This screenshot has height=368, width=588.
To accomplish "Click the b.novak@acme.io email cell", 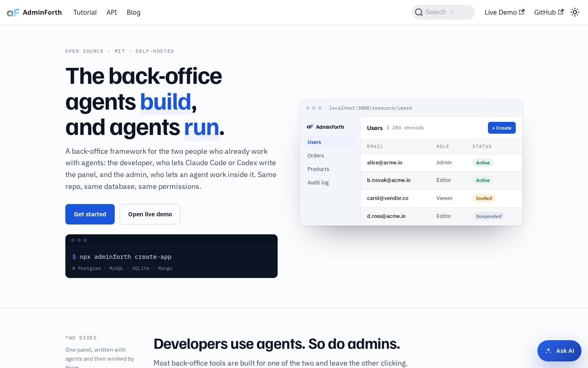I will pyautogui.click(x=389, y=180).
